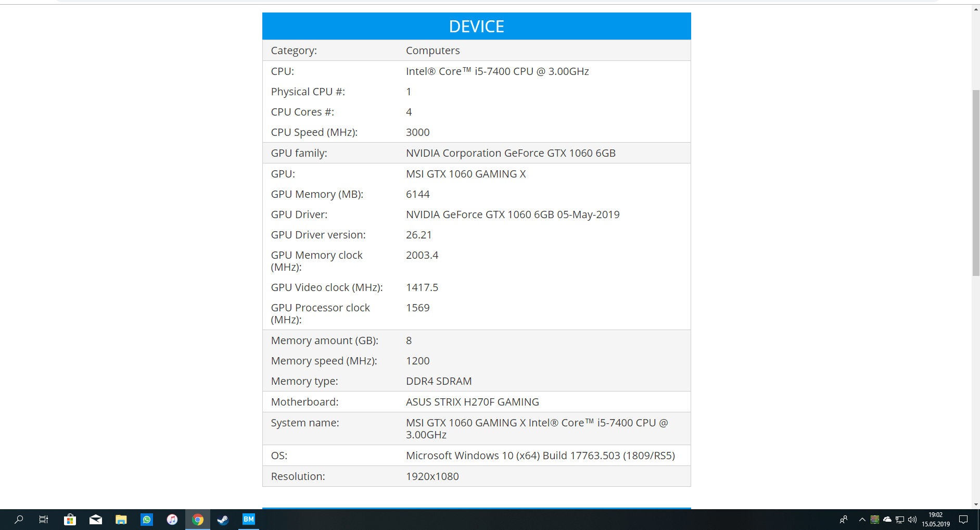Screen dimensions: 980x530
Task: Show hidden system tray icons
Action: click(x=862, y=520)
